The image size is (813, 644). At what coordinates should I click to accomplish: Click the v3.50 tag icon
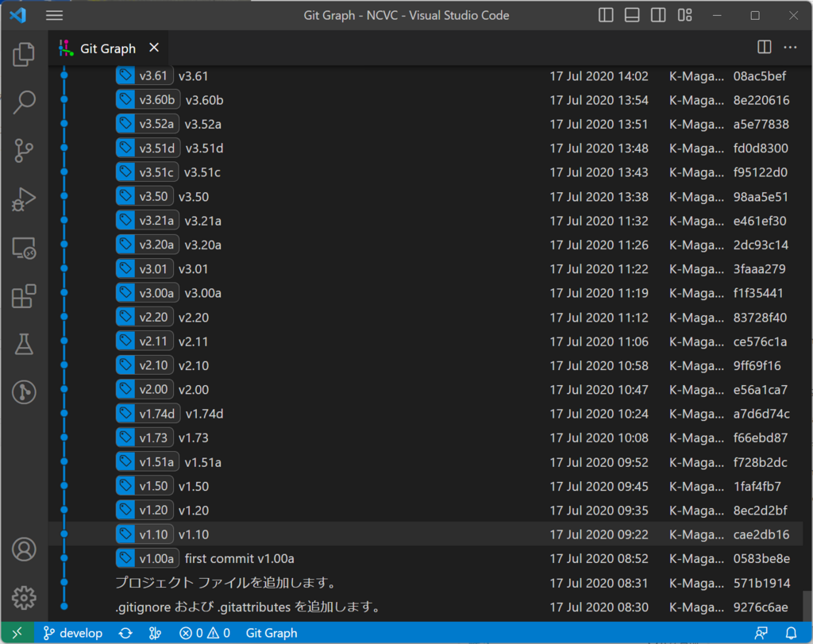pyautogui.click(x=125, y=196)
